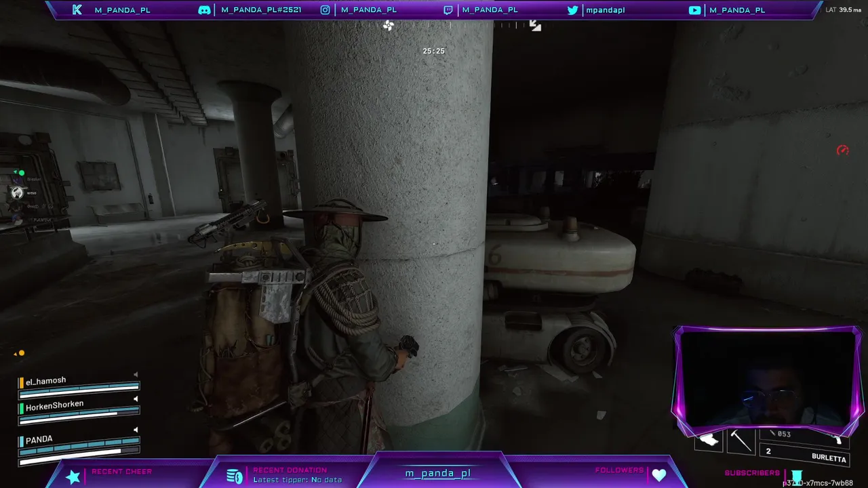Click the SUBSCRIBERS label

pos(752,473)
